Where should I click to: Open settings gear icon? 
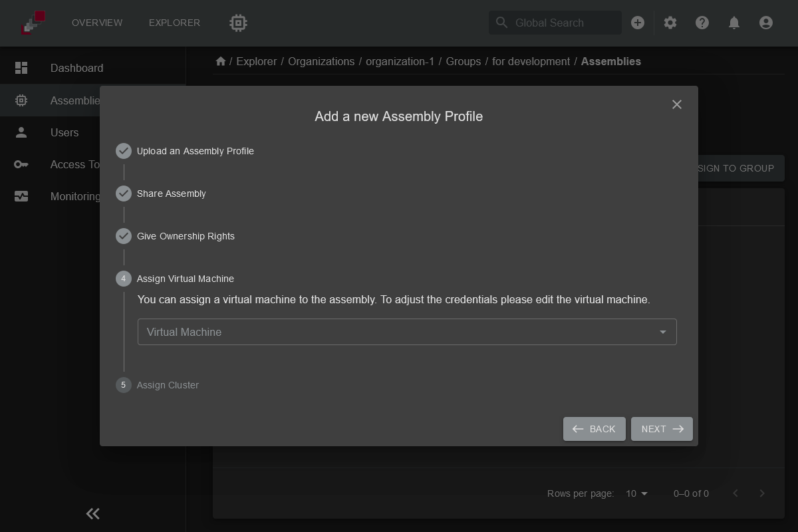pyautogui.click(x=670, y=23)
